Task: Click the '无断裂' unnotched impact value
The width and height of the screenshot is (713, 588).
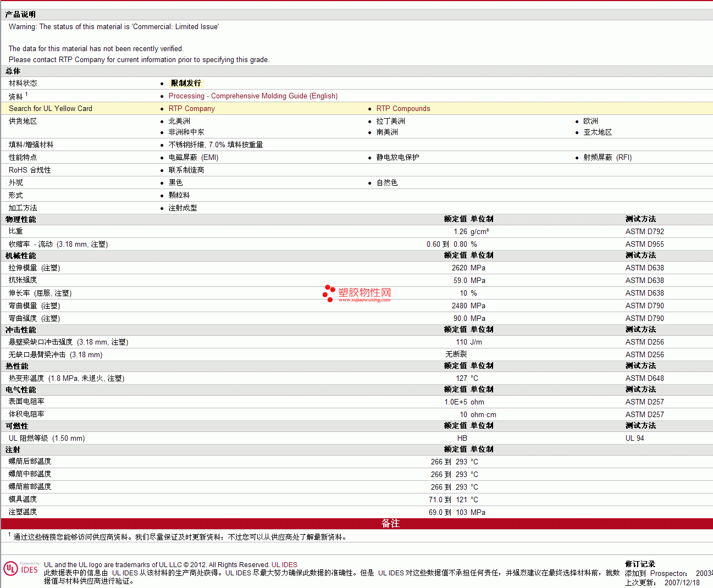Action: pyautogui.click(x=456, y=354)
